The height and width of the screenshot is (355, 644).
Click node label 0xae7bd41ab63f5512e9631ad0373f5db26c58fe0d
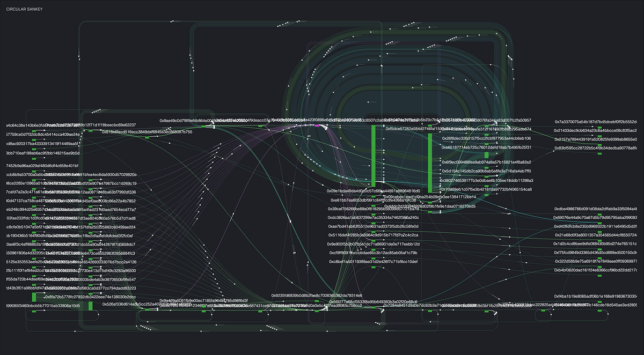click(373, 227)
